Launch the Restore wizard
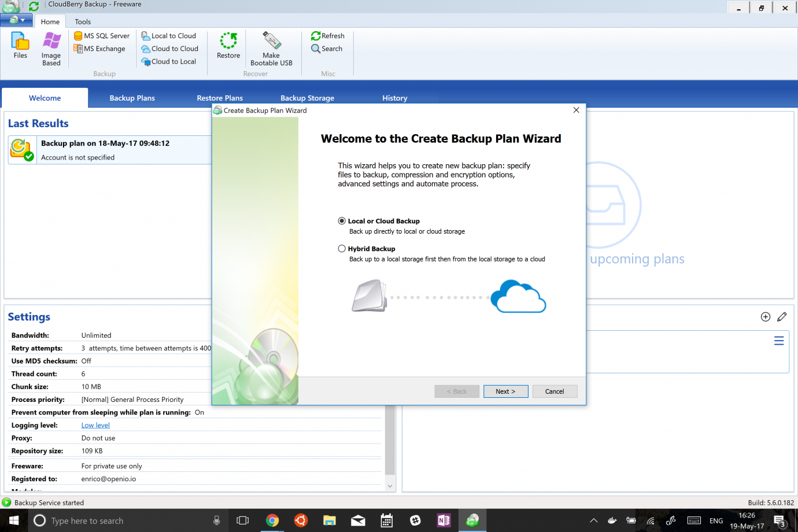This screenshot has height=532, width=798. point(228,46)
